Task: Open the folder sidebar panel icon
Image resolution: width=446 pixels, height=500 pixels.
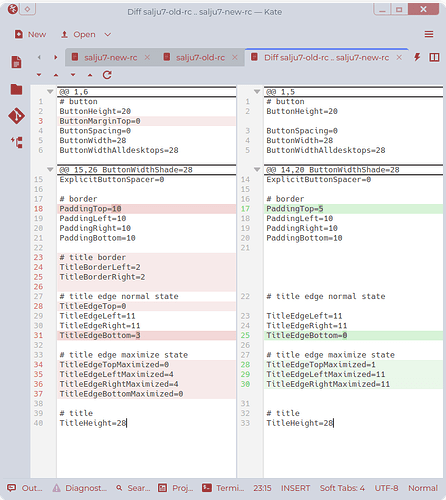Action: point(16,89)
